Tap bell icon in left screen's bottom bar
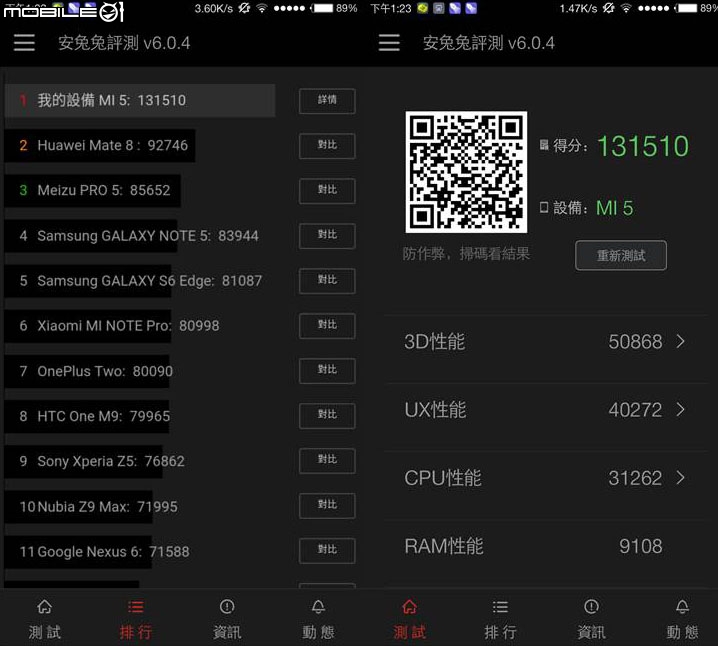The image size is (718, 646). click(x=318, y=607)
